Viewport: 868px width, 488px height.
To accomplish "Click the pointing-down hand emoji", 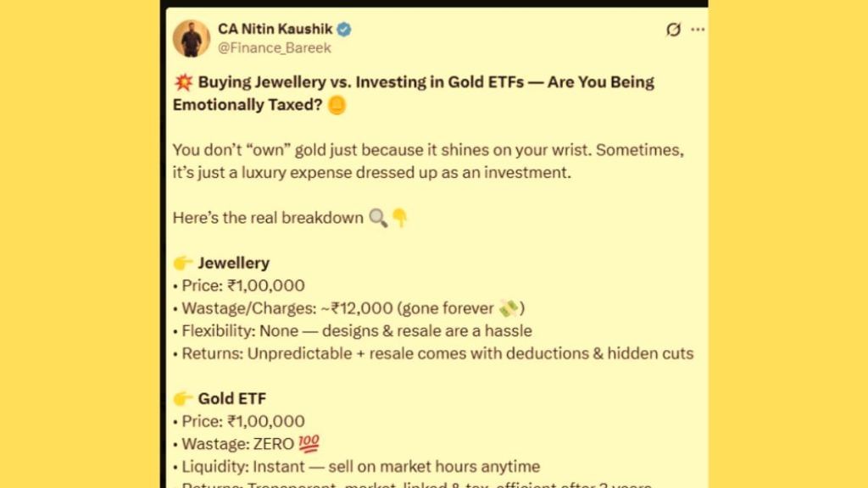I will pyautogui.click(x=400, y=218).
